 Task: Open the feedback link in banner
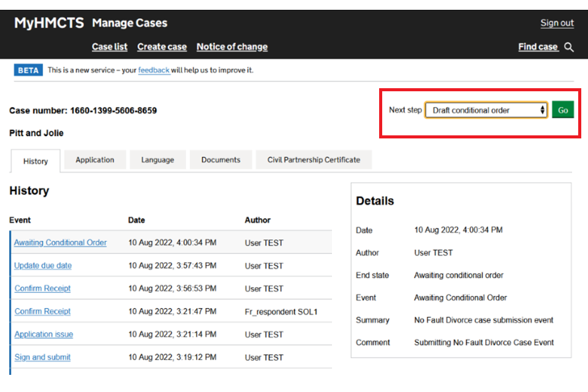pos(154,70)
